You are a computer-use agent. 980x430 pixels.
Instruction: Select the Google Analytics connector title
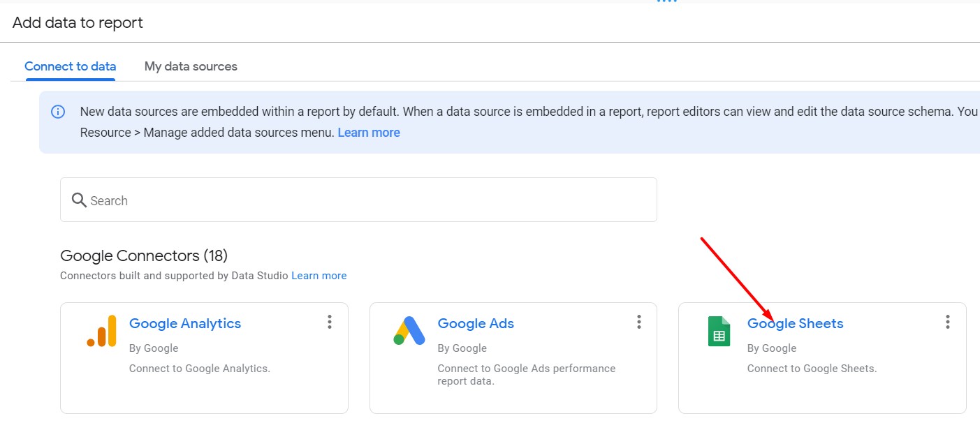click(185, 323)
